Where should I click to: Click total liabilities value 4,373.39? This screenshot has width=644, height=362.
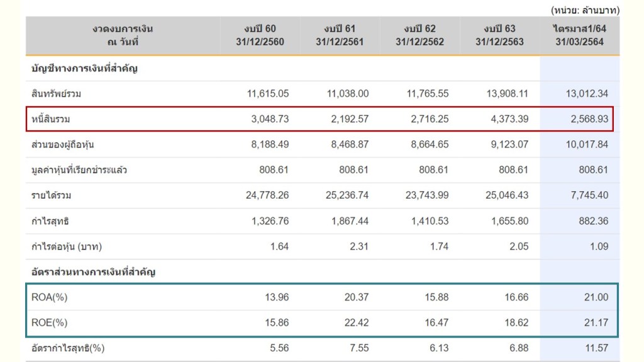(x=507, y=119)
